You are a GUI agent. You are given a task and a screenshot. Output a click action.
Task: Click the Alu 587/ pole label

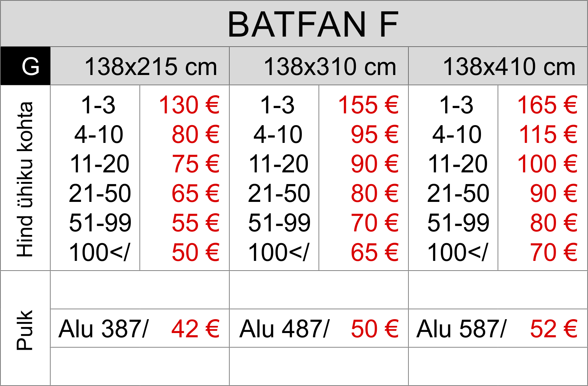click(x=461, y=329)
